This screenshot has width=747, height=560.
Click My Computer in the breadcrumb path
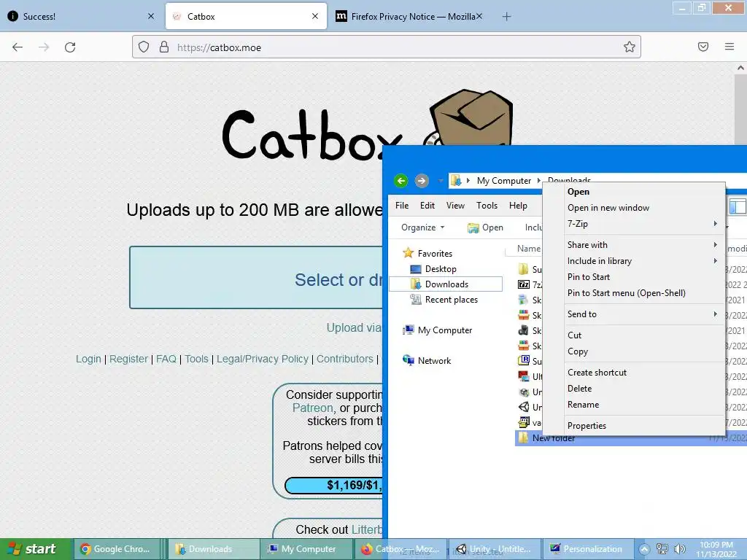[503, 181]
